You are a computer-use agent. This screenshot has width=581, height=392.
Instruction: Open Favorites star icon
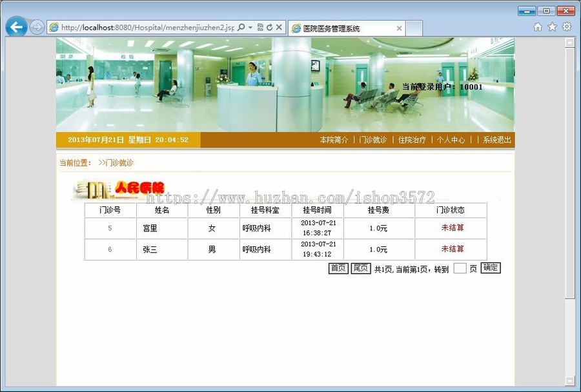pyautogui.click(x=552, y=27)
